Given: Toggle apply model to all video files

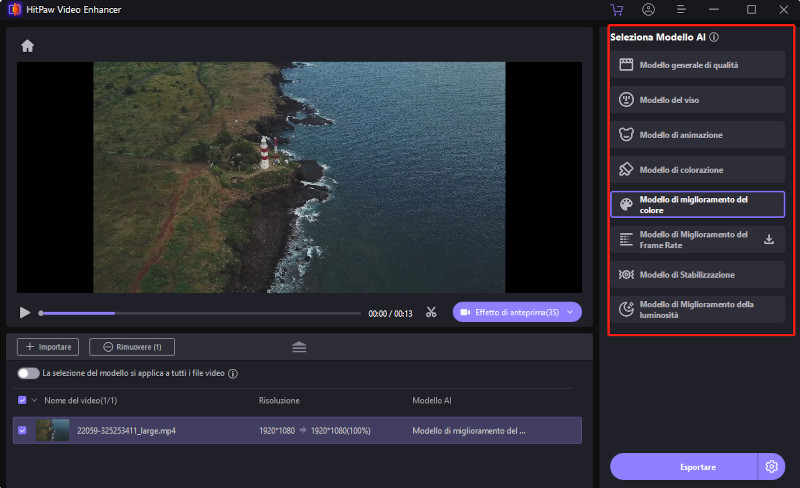Looking at the screenshot, I should click(28, 373).
